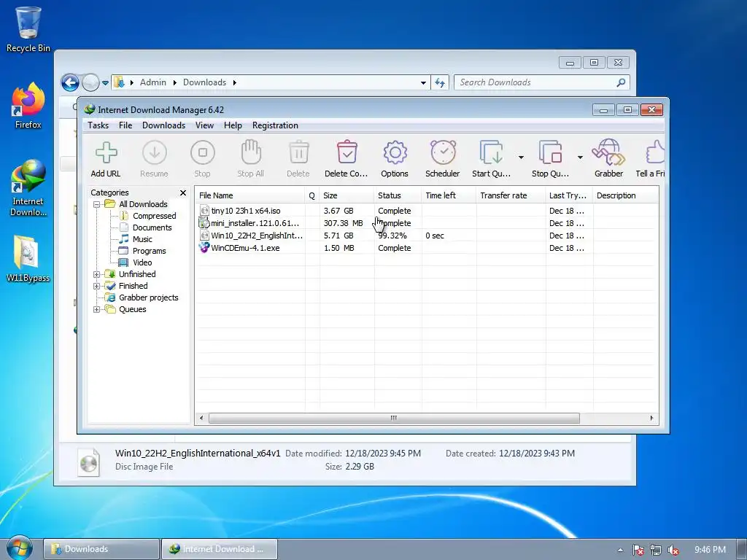Open the Help menu
Screen dimensions: 747x560
233,125
